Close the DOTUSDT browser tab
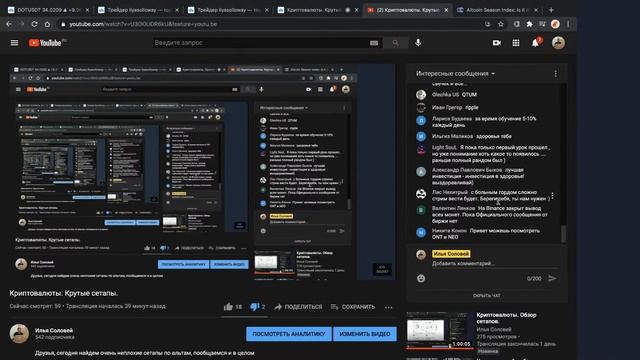The width and height of the screenshot is (640, 360). point(87,10)
